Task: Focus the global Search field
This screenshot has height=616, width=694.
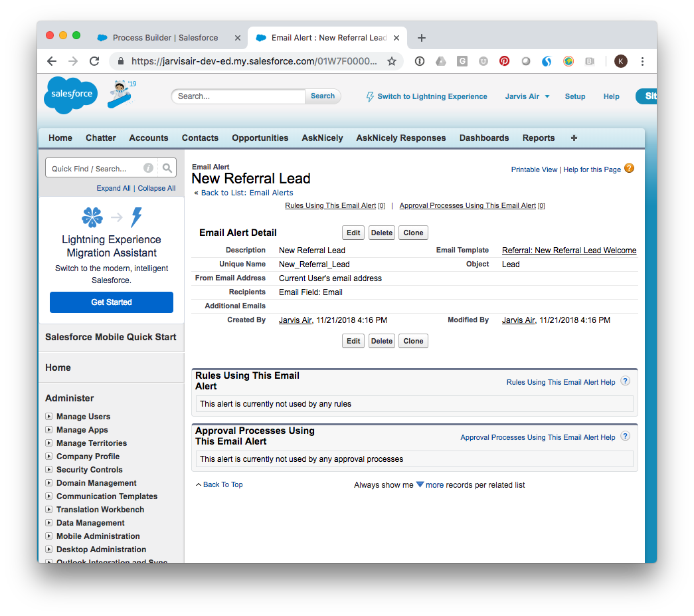Action: coord(239,96)
